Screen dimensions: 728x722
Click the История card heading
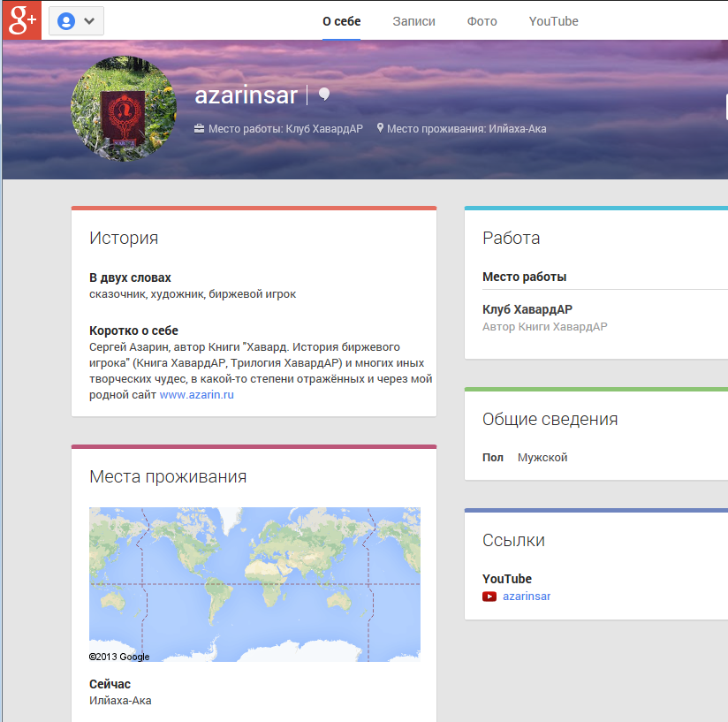[x=124, y=238]
